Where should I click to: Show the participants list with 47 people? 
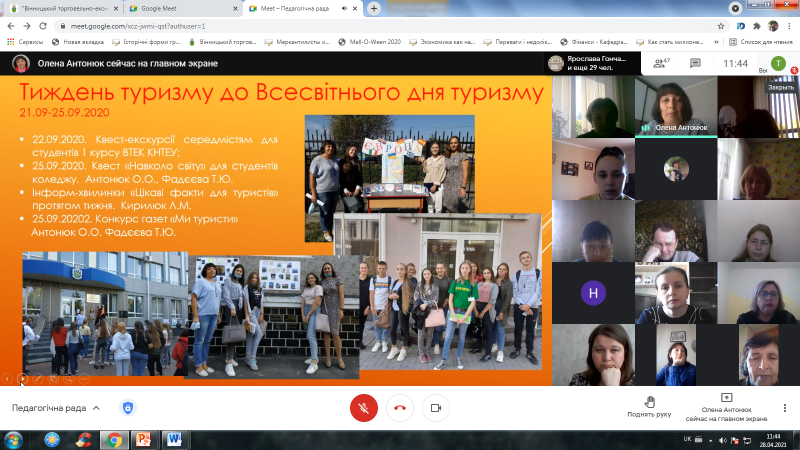pos(661,63)
